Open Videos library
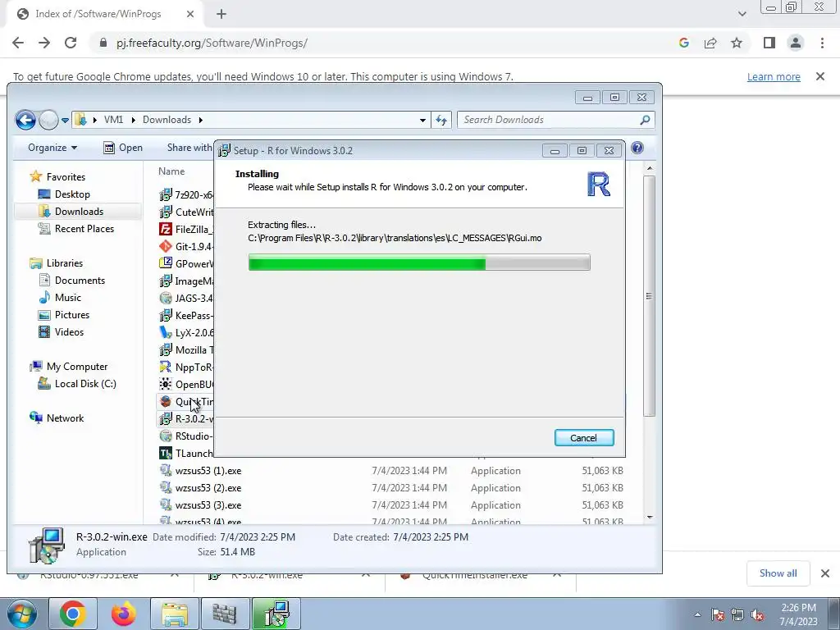 pos(69,331)
